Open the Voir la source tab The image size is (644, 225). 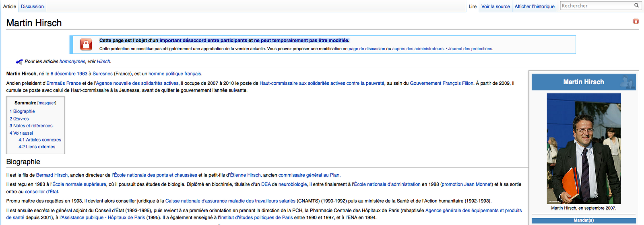pos(495,6)
